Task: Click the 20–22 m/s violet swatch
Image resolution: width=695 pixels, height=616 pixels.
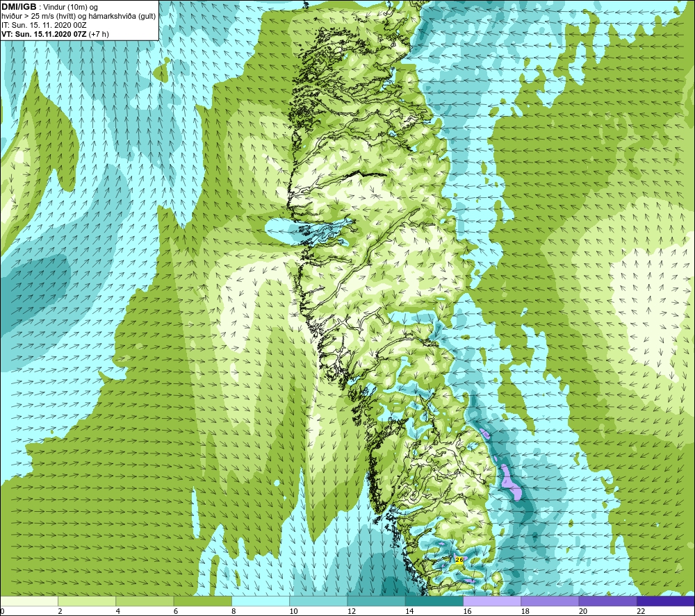Action: 607,601
